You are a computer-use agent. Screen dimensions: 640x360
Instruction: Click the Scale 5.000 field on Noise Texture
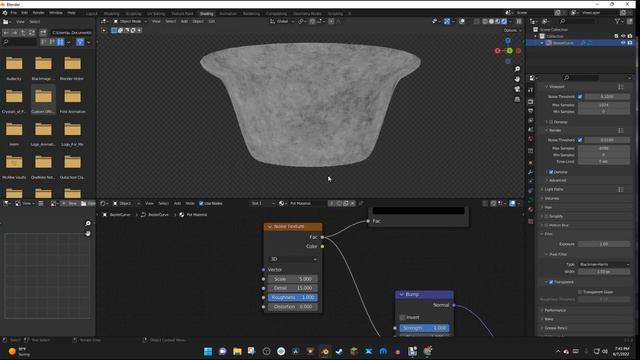[x=293, y=279]
